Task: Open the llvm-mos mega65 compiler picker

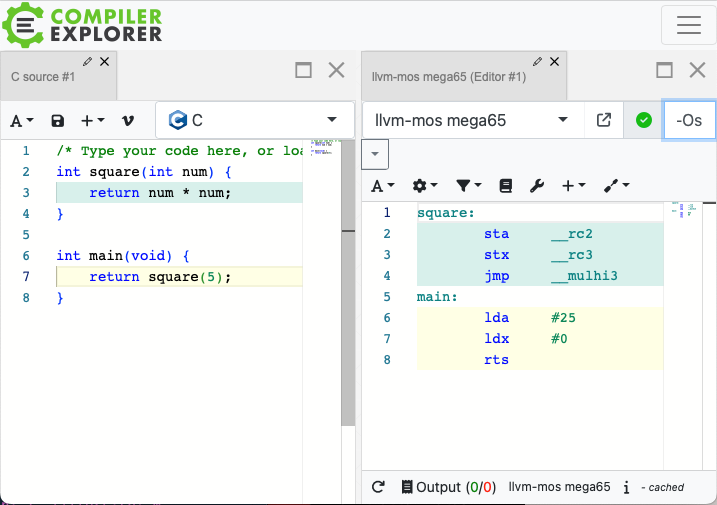Action: [x=473, y=120]
